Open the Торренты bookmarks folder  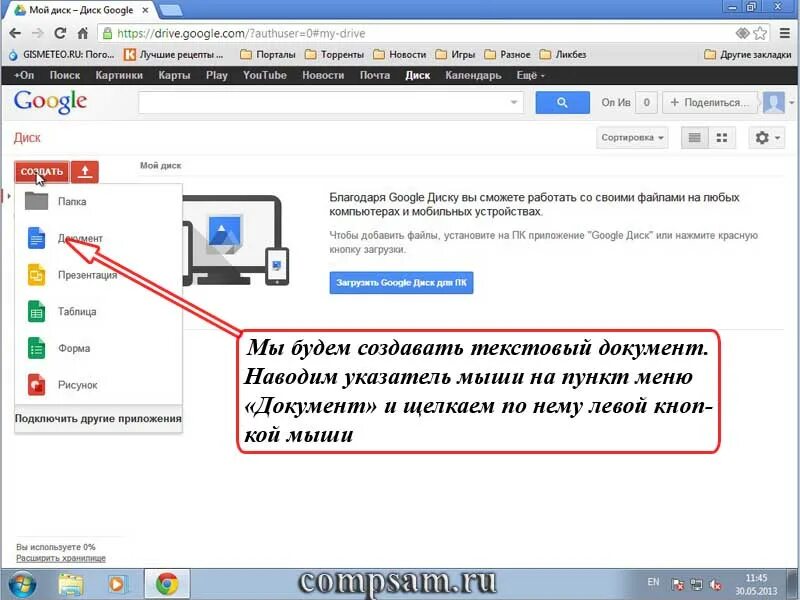click(x=334, y=55)
